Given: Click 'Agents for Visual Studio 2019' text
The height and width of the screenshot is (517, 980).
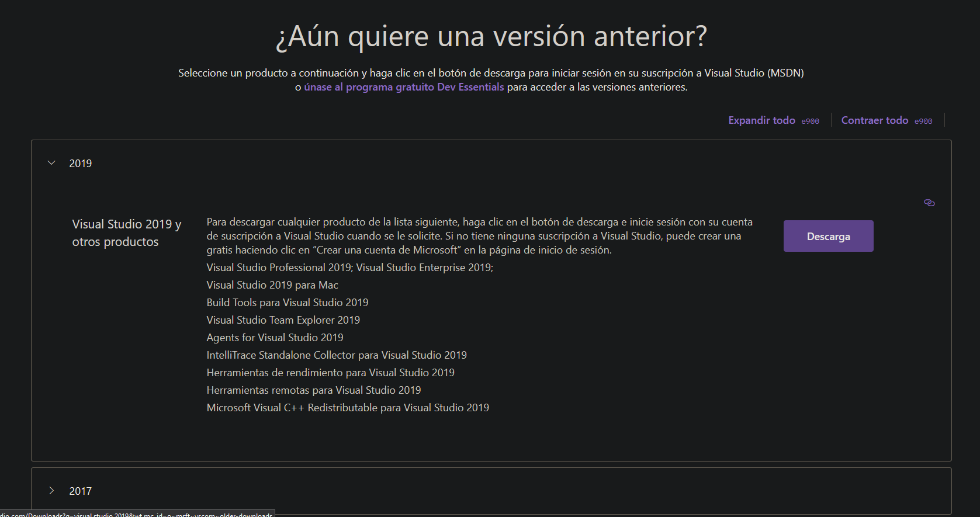Looking at the screenshot, I should click(x=275, y=338).
